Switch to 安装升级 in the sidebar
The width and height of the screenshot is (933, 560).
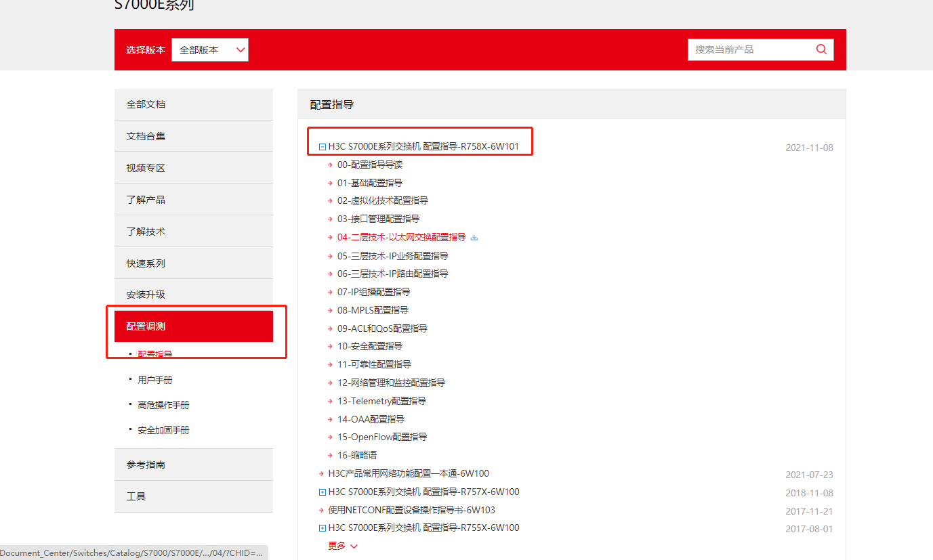pyautogui.click(x=194, y=295)
